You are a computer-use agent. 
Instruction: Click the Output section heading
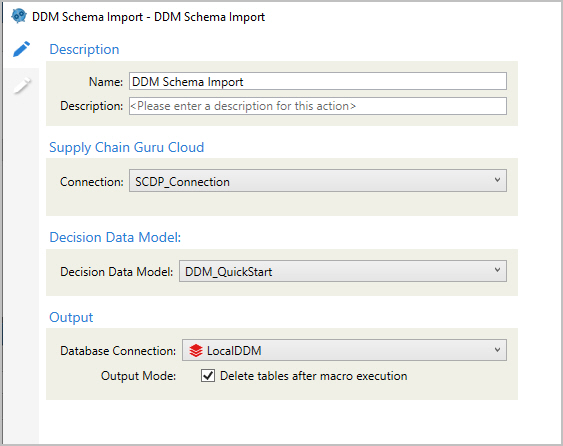pos(71,317)
